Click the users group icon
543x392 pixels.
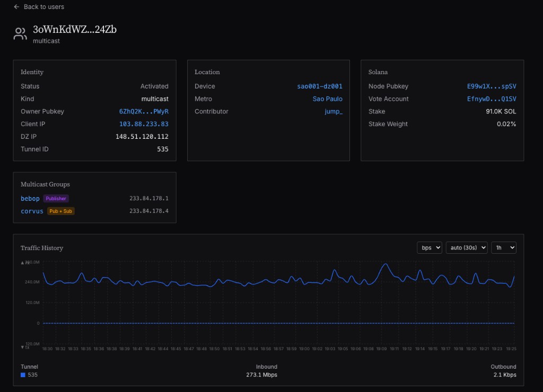[20, 34]
